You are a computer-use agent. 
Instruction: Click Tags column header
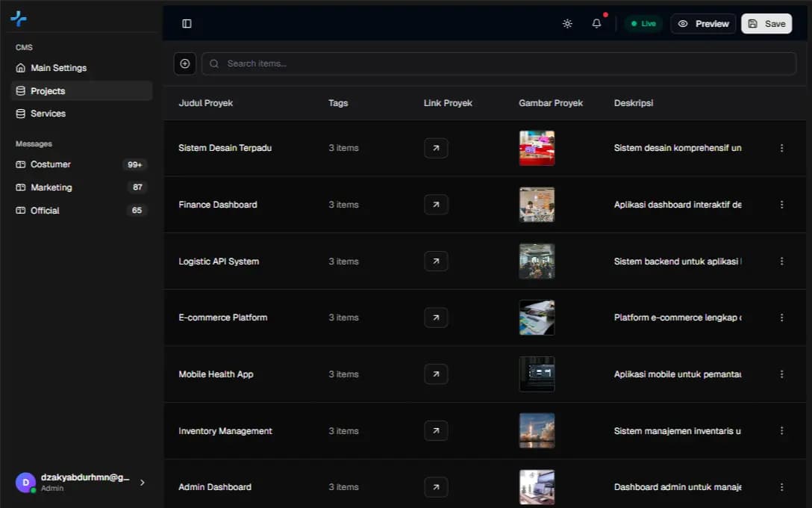tap(338, 103)
